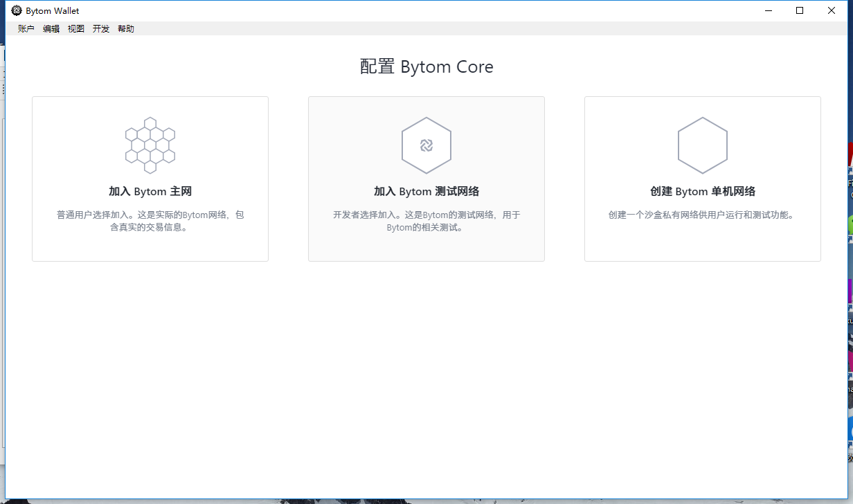The image size is (853, 504).
Task: Minimize the Bytom Wallet window
Action: pyautogui.click(x=768, y=10)
